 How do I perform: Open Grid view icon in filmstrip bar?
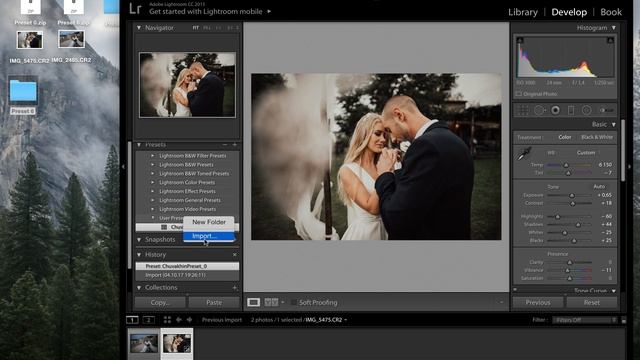click(x=167, y=320)
